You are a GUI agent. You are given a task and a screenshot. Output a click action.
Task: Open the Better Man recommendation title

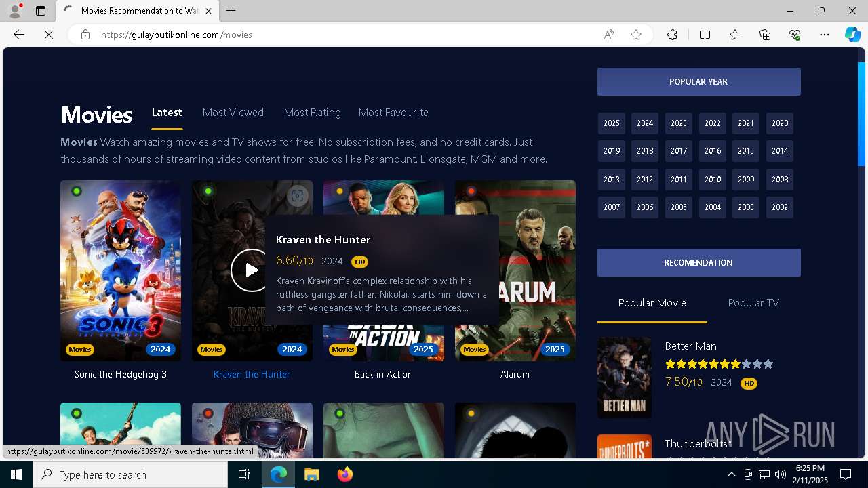(x=690, y=346)
